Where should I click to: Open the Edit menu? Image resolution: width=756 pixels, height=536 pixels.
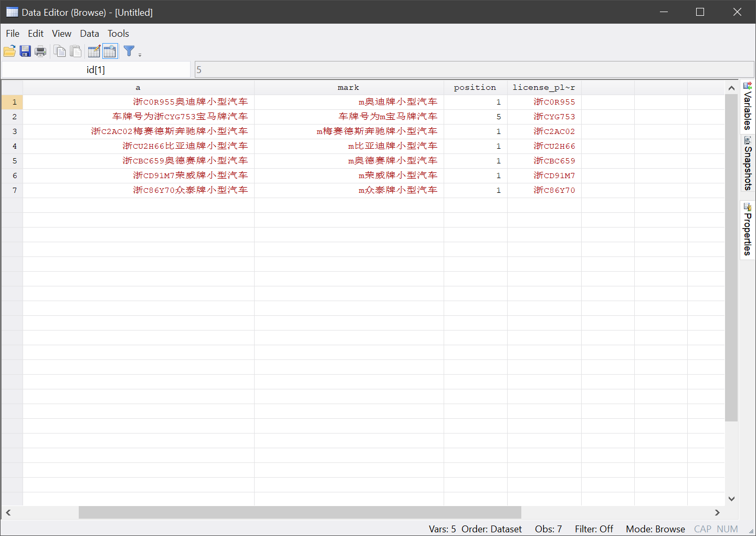tap(36, 34)
